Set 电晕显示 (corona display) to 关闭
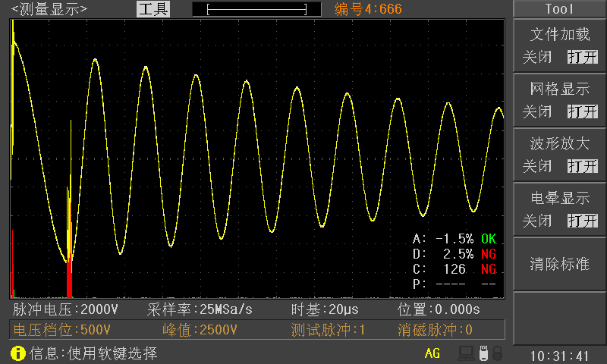This screenshot has width=607, height=364. pyautogui.click(x=537, y=221)
